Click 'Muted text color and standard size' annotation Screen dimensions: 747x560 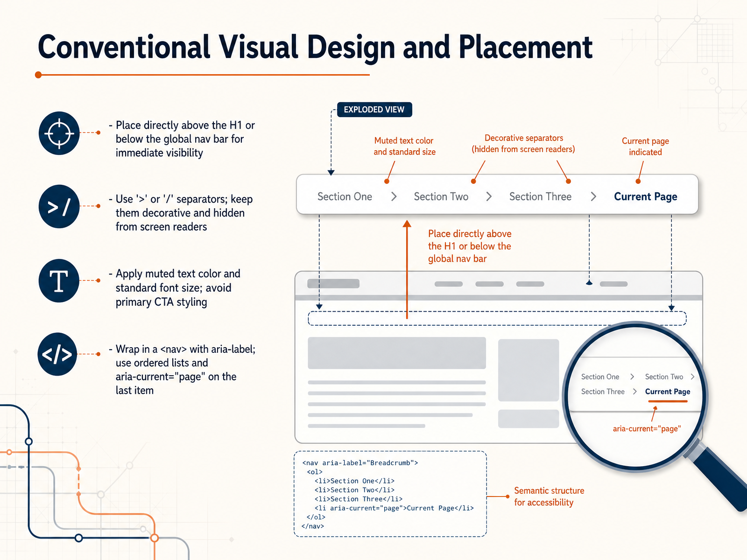[404, 146]
